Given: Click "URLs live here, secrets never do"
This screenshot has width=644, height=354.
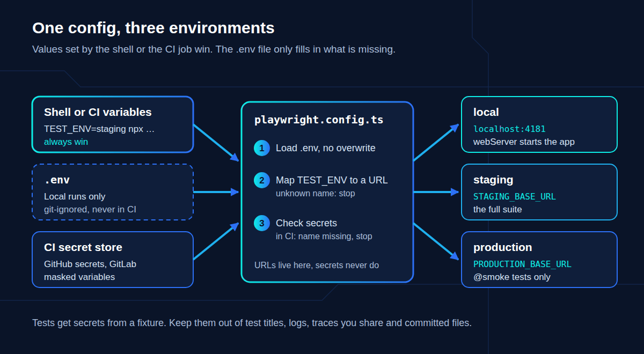Looking at the screenshot, I should (x=317, y=265).
